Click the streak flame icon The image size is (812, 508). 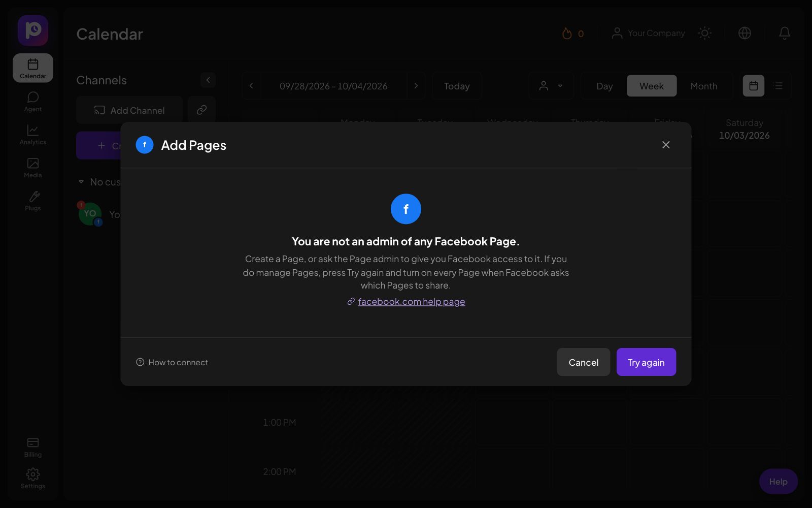[567, 34]
